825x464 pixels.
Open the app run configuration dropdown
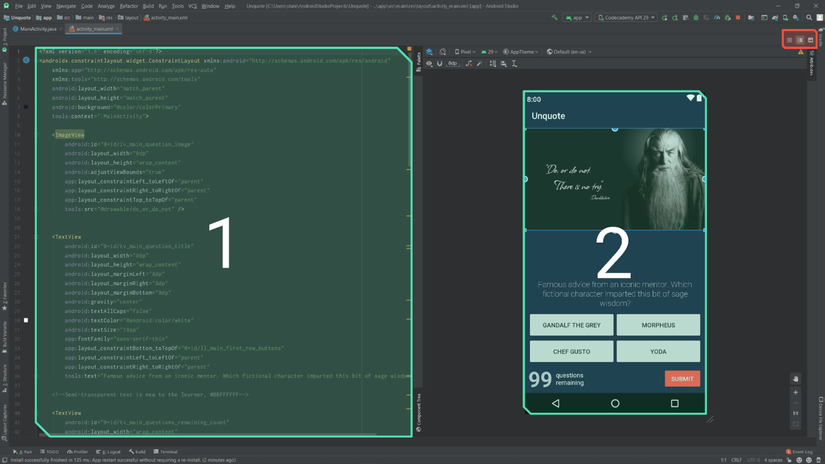(577, 17)
